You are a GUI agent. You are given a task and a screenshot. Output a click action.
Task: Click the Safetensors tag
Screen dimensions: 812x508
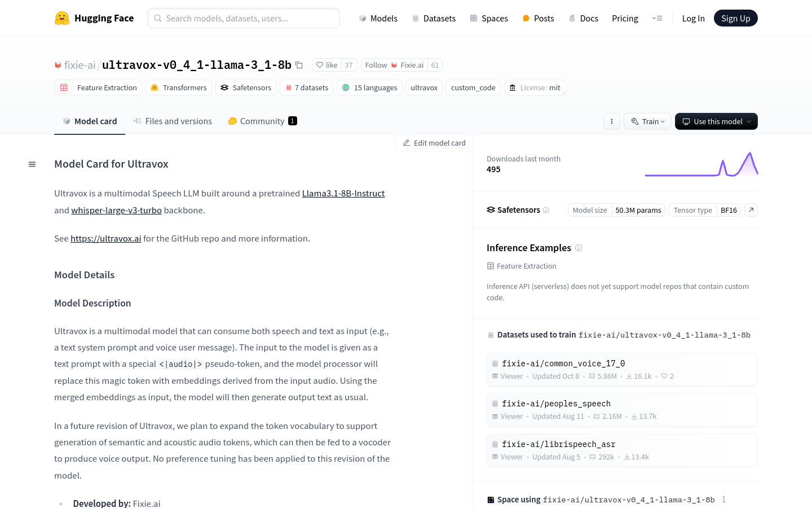[246, 87]
